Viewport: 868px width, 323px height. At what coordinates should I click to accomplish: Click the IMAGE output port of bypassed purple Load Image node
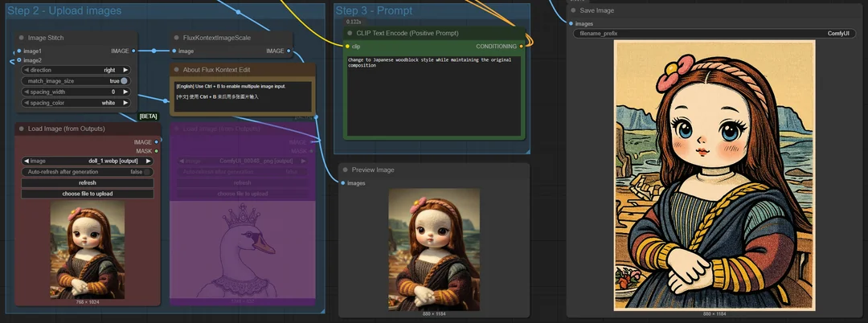[x=311, y=142]
